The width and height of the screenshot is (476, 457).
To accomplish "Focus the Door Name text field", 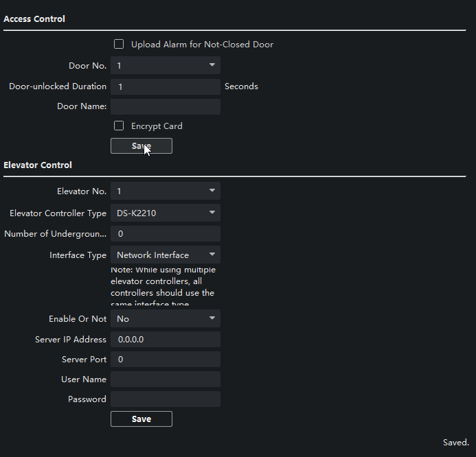I will click(165, 107).
